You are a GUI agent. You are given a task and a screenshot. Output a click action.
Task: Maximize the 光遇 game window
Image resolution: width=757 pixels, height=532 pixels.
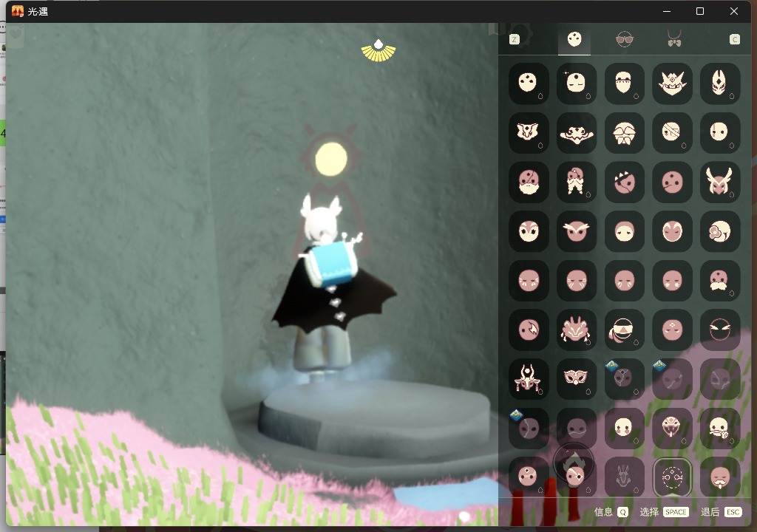(x=700, y=11)
